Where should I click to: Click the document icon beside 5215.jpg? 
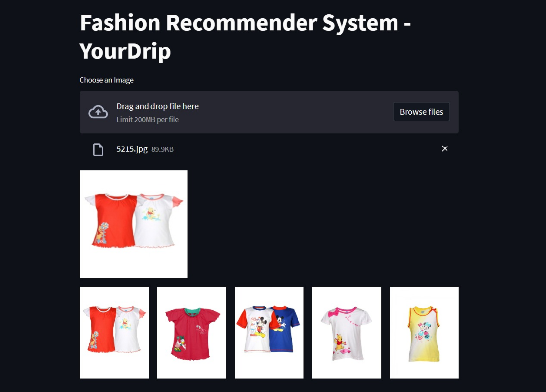click(98, 149)
